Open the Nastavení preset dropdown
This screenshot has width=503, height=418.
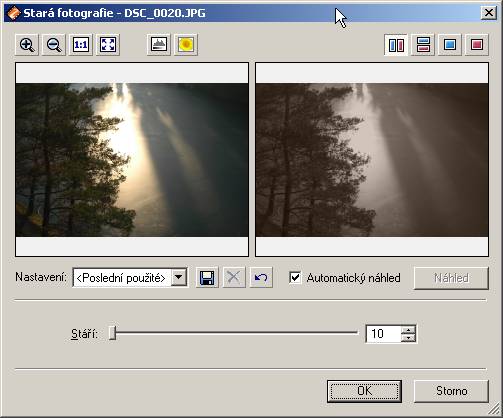tap(179, 277)
